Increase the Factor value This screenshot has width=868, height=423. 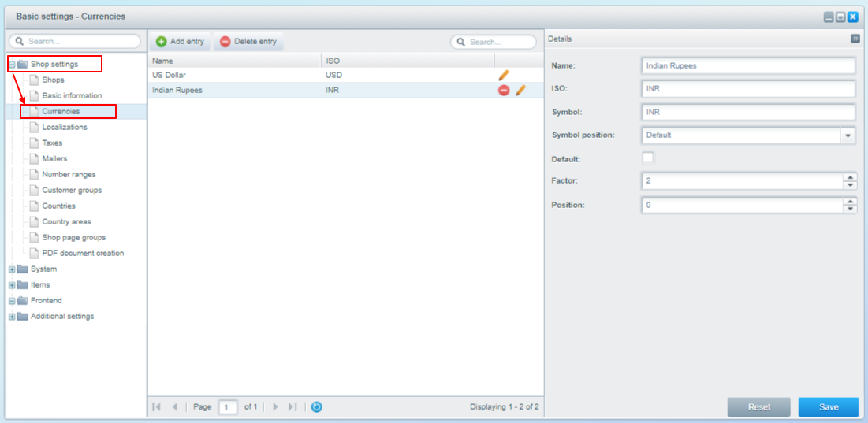click(x=850, y=177)
